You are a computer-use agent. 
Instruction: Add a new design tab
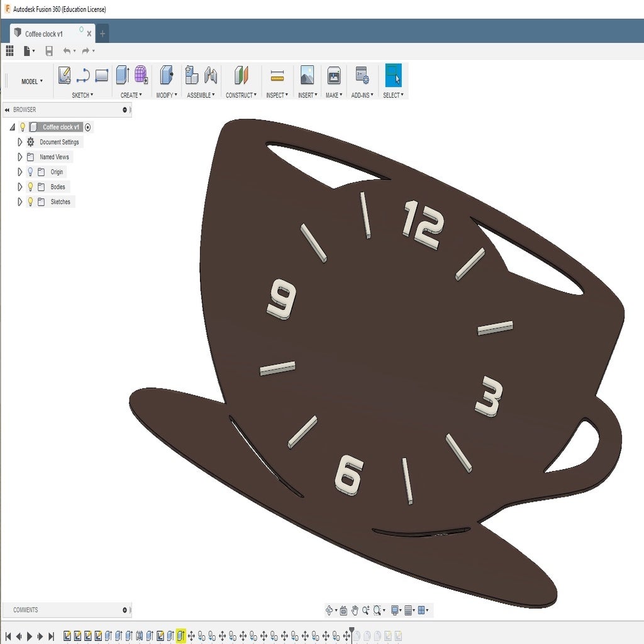pos(103,34)
